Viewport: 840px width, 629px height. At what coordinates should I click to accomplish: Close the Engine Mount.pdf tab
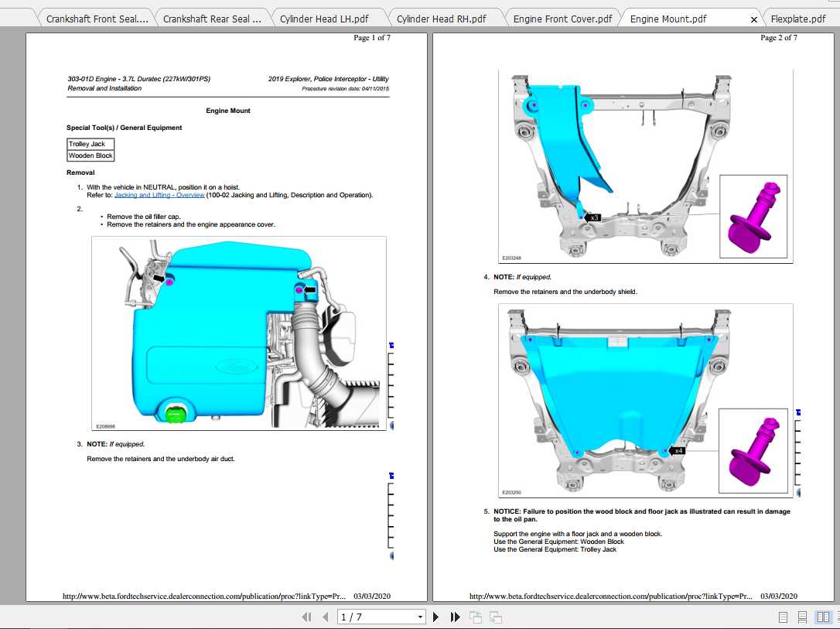pos(753,19)
